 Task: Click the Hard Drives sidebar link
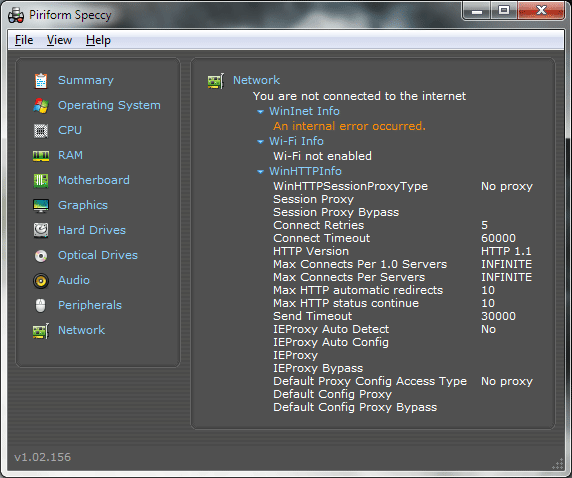point(92,230)
